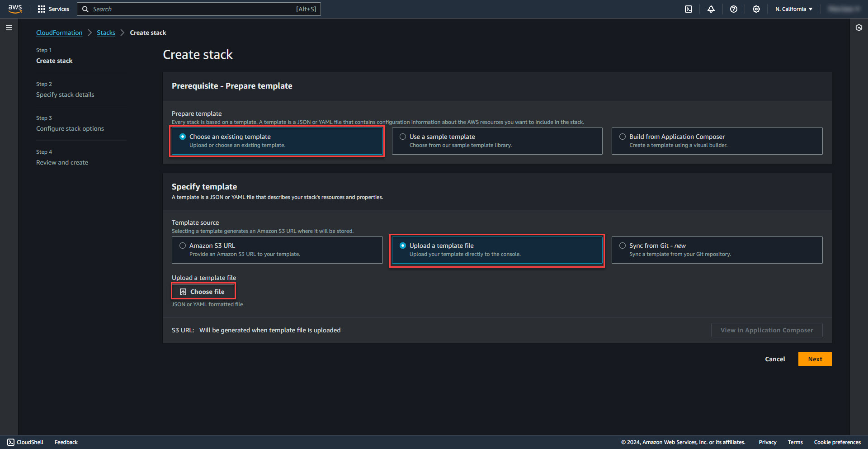Select Use a sample template option
Image resolution: width=868 pixels, height=449 pixels.
pos(497,141)
